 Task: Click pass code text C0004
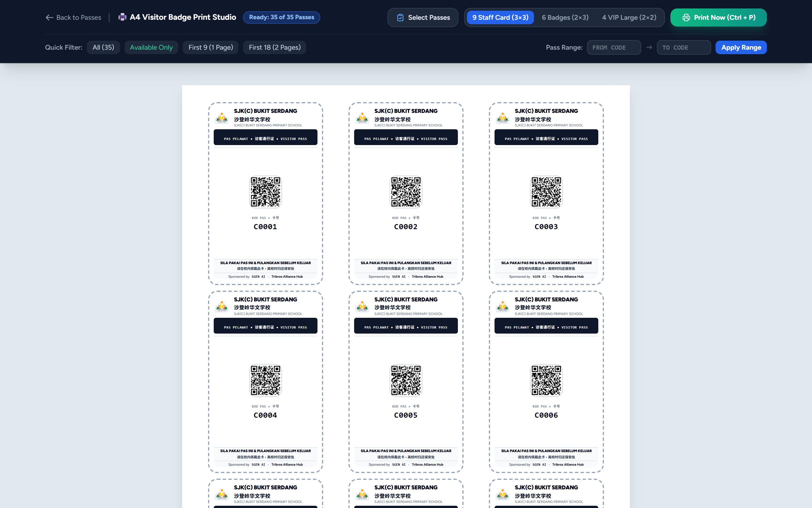click(265, 415)
